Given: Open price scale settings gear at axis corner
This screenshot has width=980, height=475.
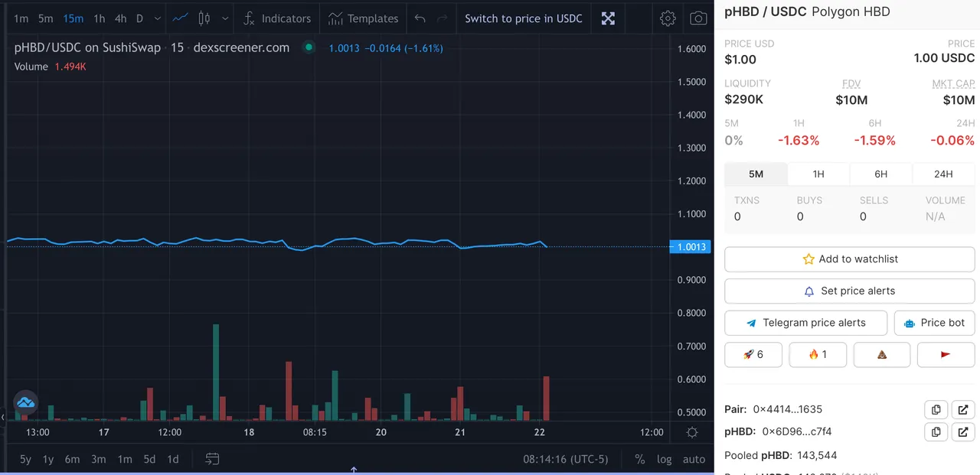Looking at the screenshot, I should (x=692, y=432).
